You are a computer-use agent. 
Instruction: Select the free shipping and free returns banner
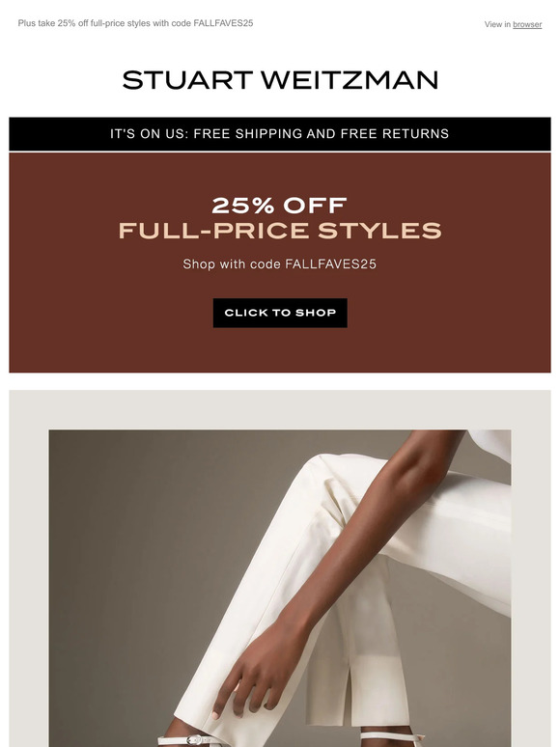[280, 134]
